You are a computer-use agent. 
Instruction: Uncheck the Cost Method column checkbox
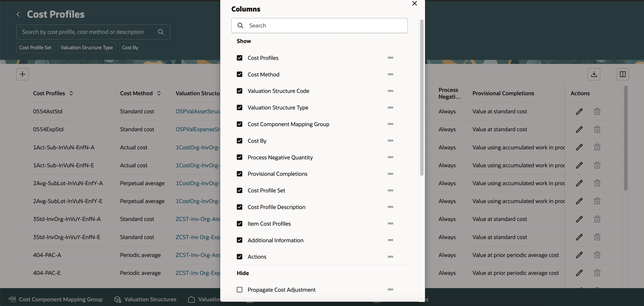(x=240, y=74)
